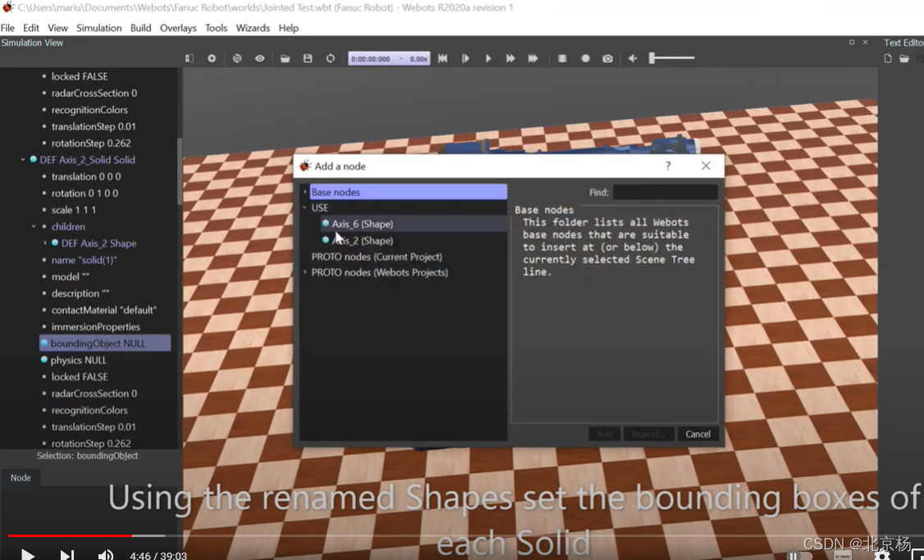Collapse the USE folder in dialog

[304, 207]
